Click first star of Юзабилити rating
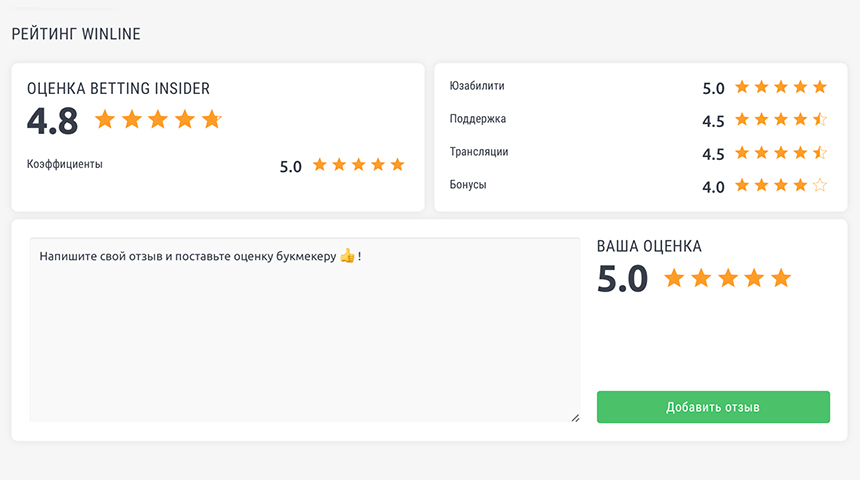Image resolution: width=860 pixels, height=480 pixels. (742, 87)
